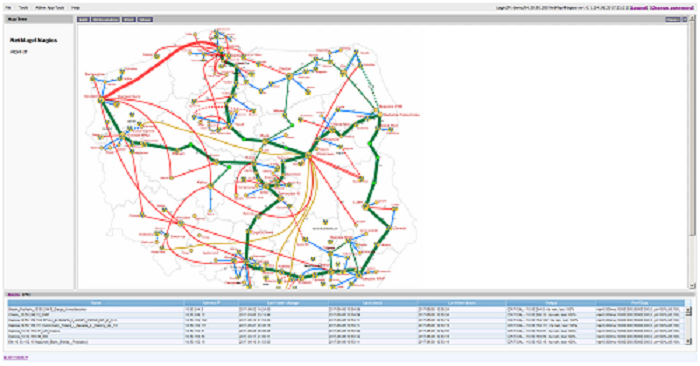Screen dimensions: 700x366
Task: Select the map entry under NetMap Nagios title
Action: [18, 52]
